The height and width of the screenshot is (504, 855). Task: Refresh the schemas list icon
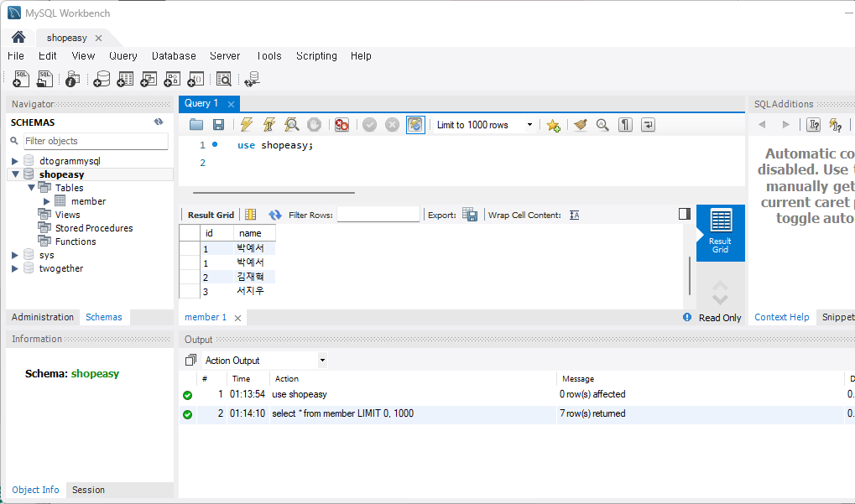pyautogui.click(x=159, y=122)
